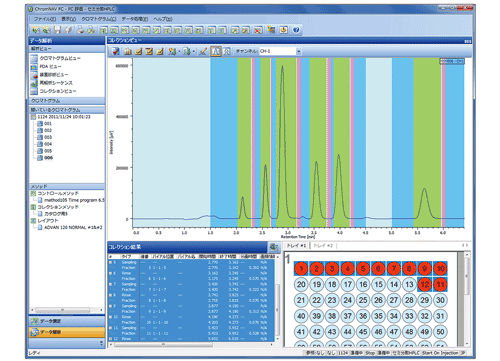Open the 表示 menu
The width and height of the screenshot is (500, 361).
click(x=68, y=19)
